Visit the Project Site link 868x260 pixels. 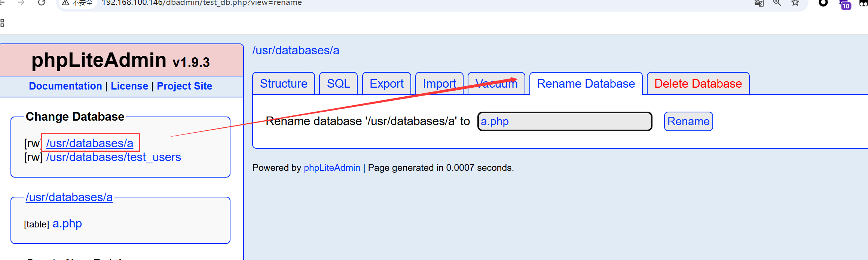[x=184, y=86]
